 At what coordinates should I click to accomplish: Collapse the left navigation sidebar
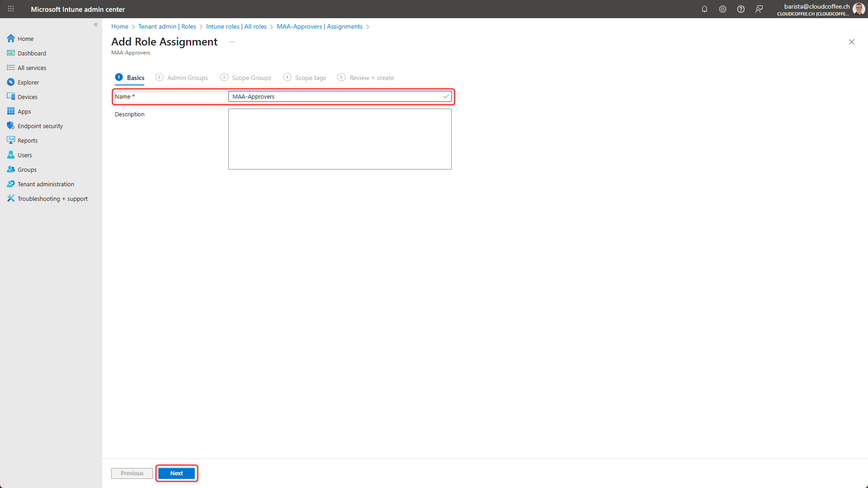[x=96, y=25]
